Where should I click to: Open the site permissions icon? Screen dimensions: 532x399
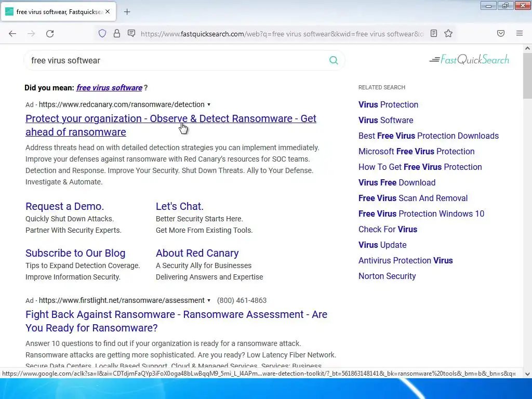click(131, 33)
